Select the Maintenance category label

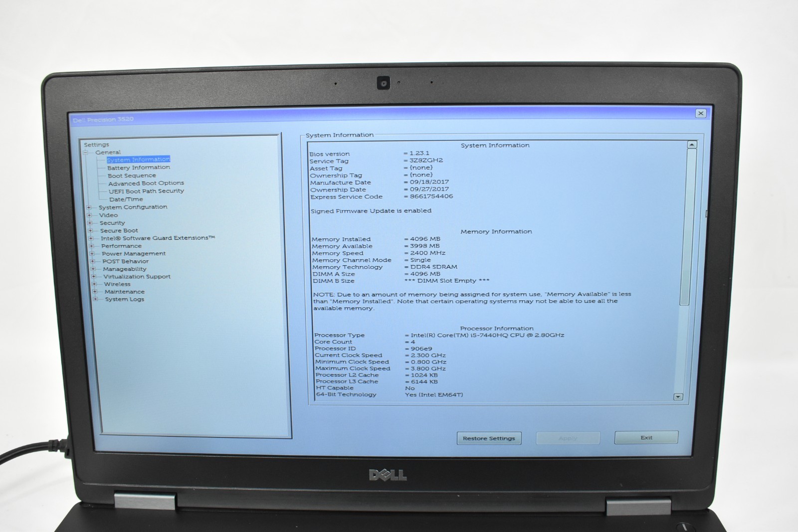tap(124, 292)
